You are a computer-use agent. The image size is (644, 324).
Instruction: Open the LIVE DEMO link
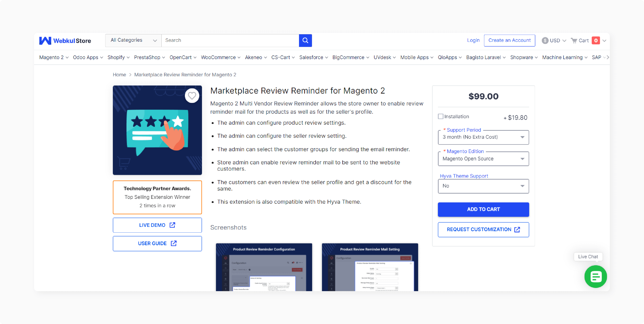(157, 225)
